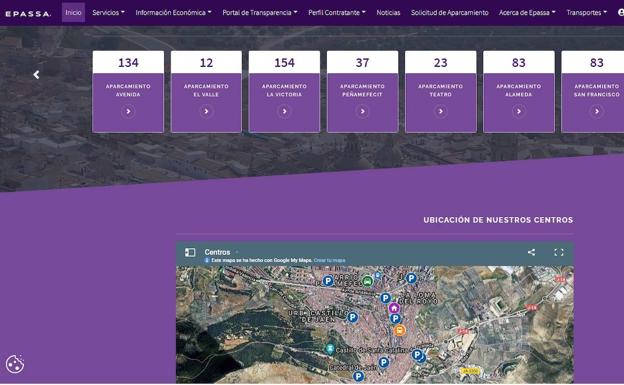Click the Centros map title
This screenshot has height=385, width=624.
[217, 252]
